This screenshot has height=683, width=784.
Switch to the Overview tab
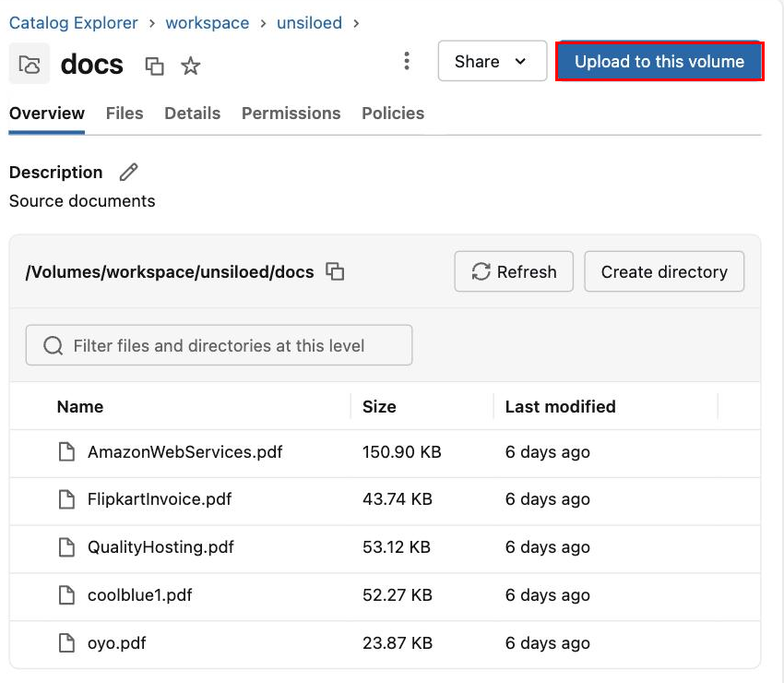pyautogui.click(x=46, y=114)
